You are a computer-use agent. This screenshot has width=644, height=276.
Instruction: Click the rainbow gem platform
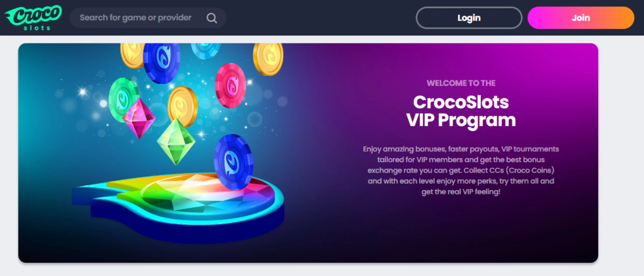coord(178,206)
